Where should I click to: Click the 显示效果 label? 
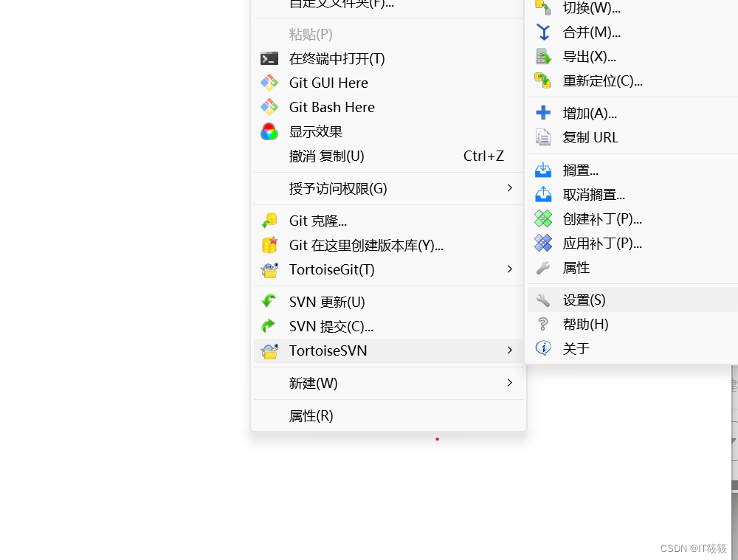coord(316,132)
